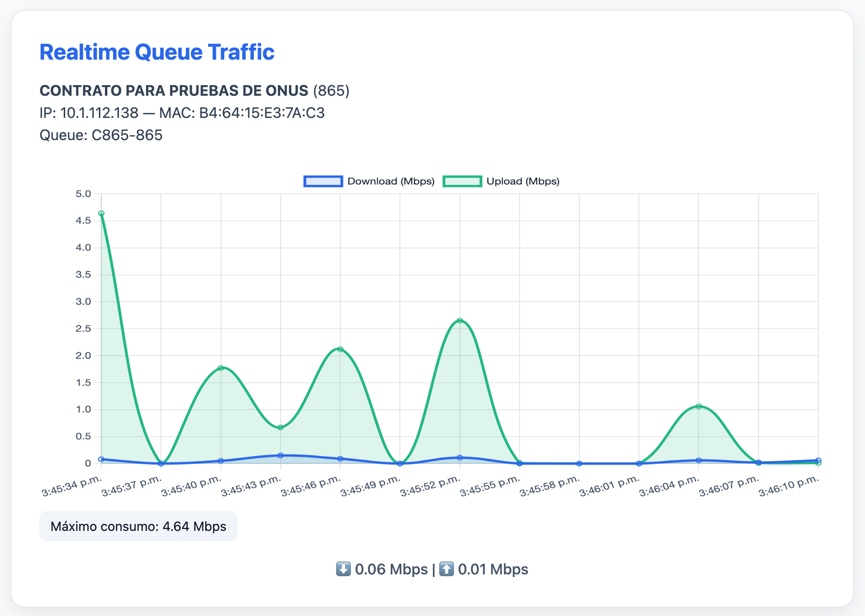
Task: Select the Upload point at 3:46:04 p.m.
Action: pos(699,407)
